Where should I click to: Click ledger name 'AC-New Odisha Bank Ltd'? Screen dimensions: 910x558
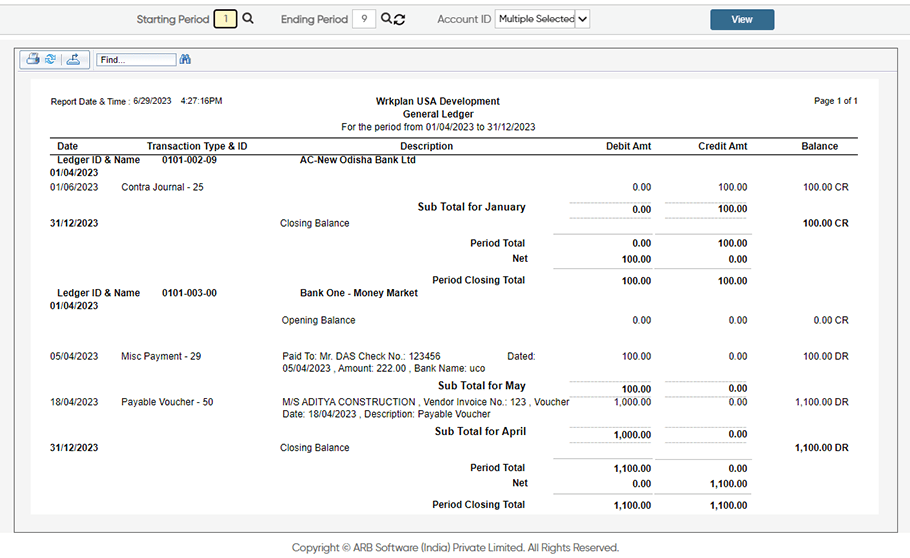click(358, 160)
